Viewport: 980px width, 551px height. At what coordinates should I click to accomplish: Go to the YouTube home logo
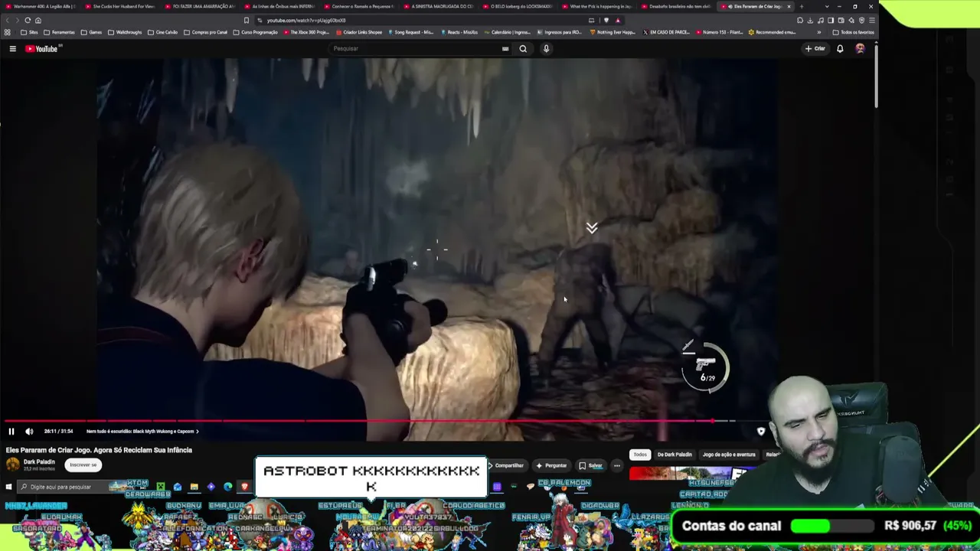click(x=42, y=49)
